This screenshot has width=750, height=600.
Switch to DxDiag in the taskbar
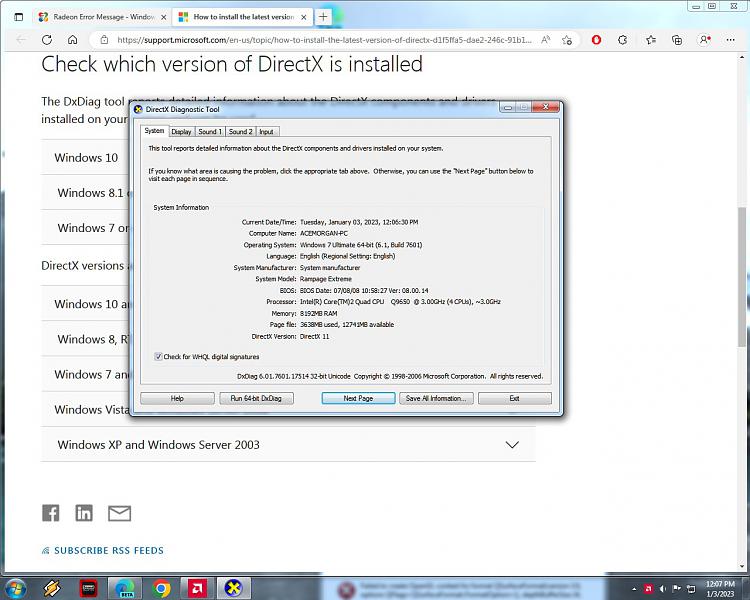(233, 589)
